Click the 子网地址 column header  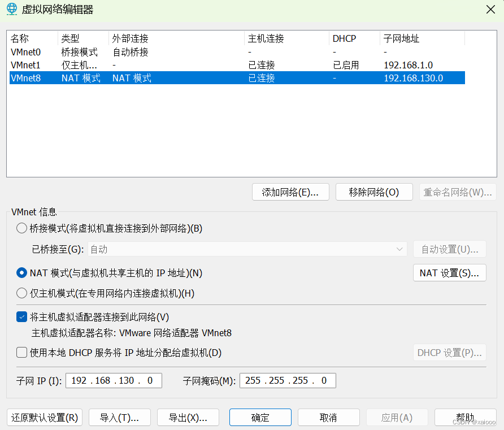coord(423,38)
